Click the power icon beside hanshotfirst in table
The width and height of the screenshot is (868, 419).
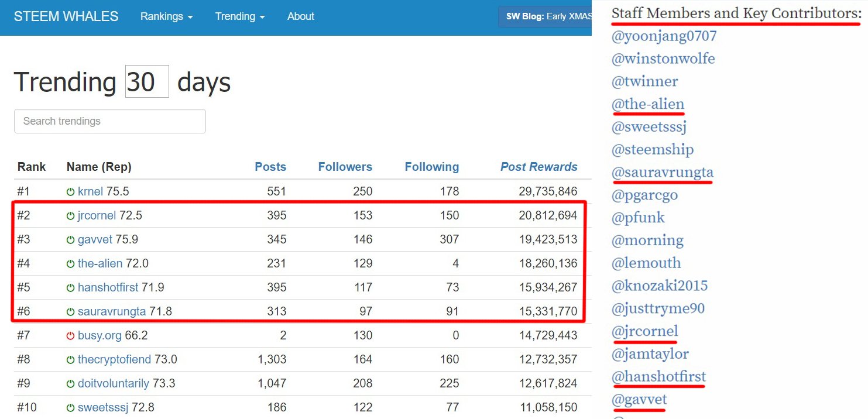click(71, 287)
